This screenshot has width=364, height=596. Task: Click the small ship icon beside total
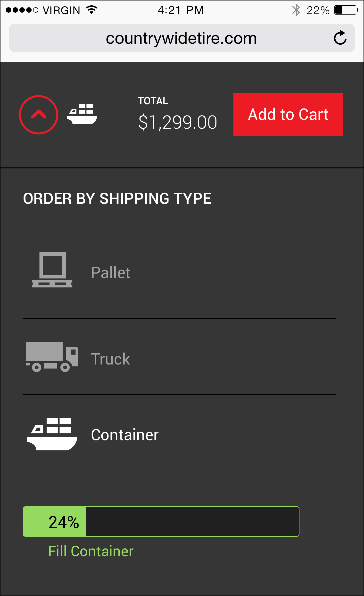coord(82,114)
